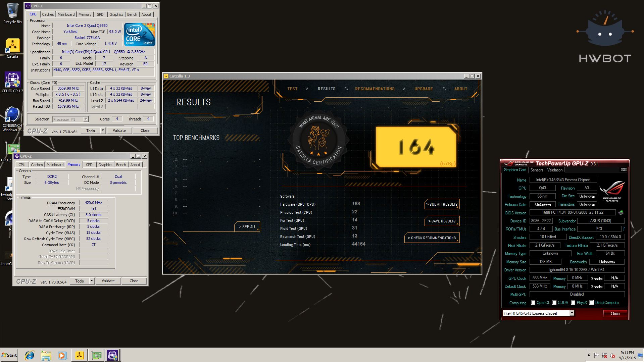Open the Windows Start menu
Screen dimensions: 644x362
[9, 355]
